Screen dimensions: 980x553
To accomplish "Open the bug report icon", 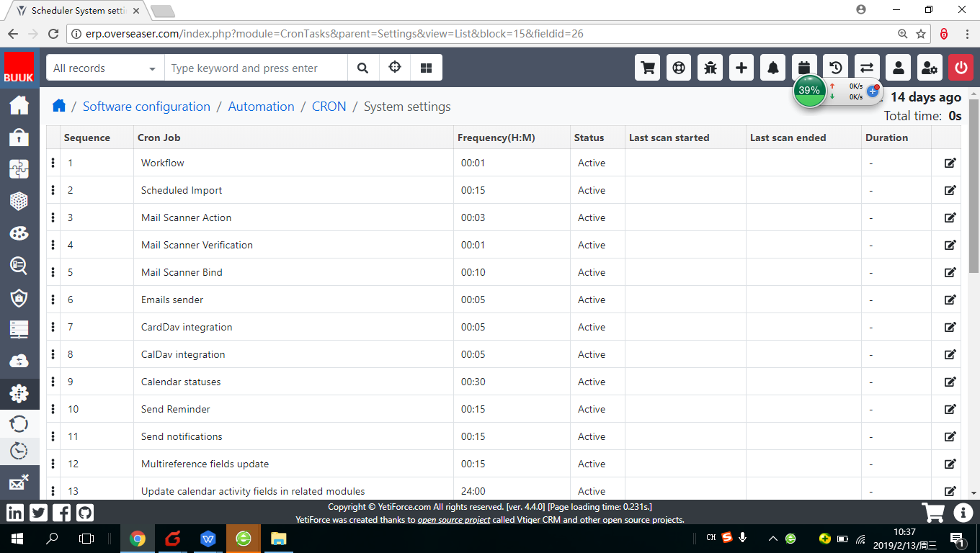I will [x=710, y=68].
